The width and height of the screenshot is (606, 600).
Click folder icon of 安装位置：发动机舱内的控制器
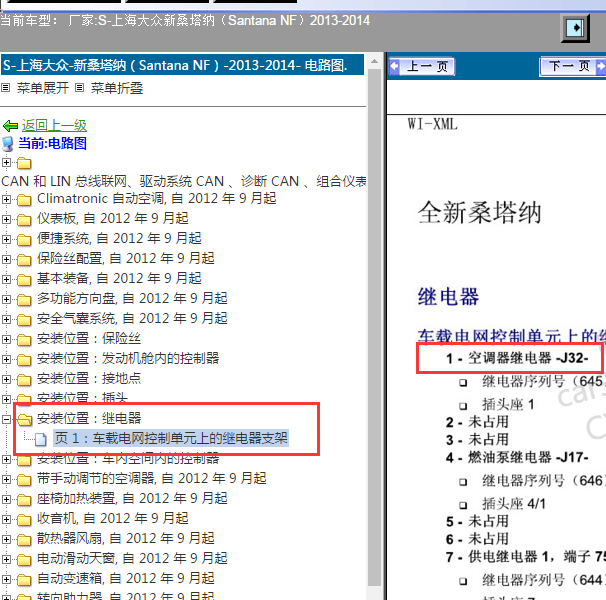[24, 360]
